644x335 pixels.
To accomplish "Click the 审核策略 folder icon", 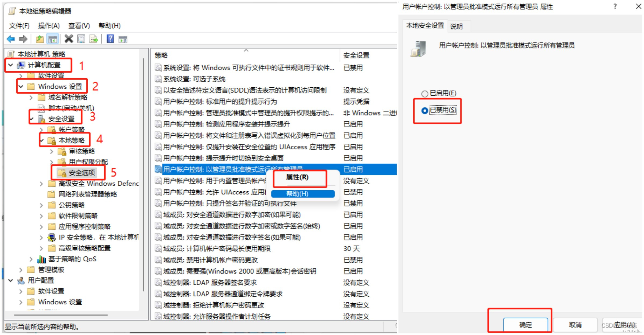I will point(62,151).
